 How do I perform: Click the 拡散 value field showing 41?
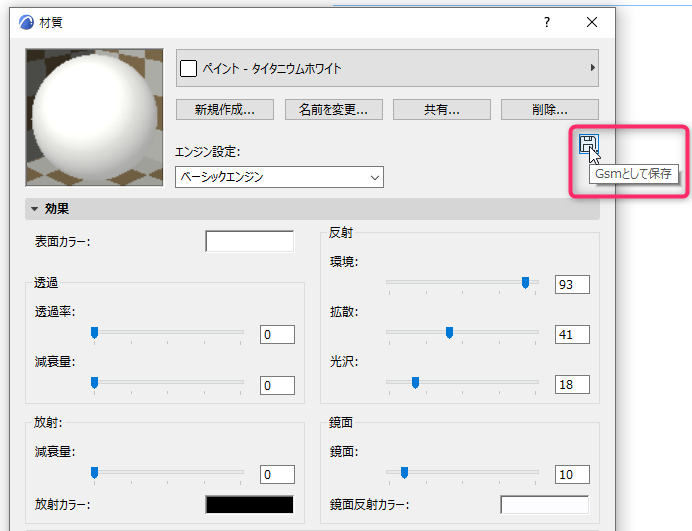click(572, 335)
